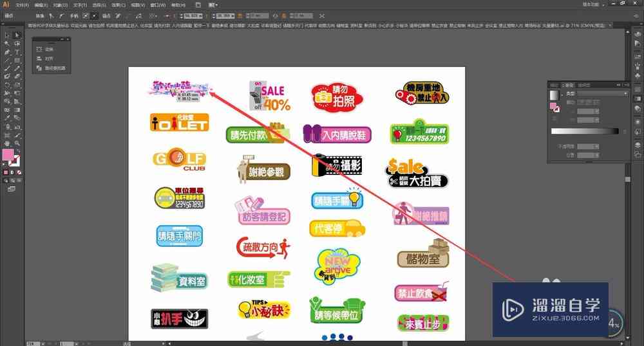Open the Gradient panel flyout menu
The image size is (644, 346).
point(626,85)
